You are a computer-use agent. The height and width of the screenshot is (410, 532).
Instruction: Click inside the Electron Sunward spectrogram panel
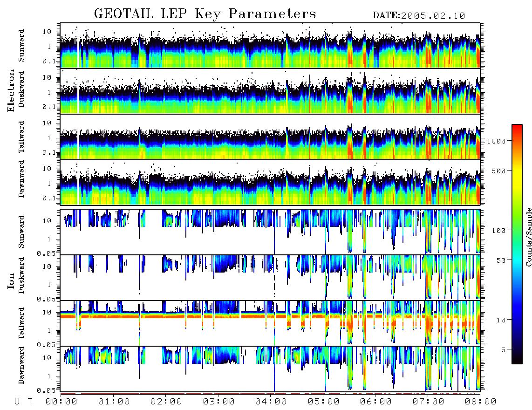pos(270,46)
